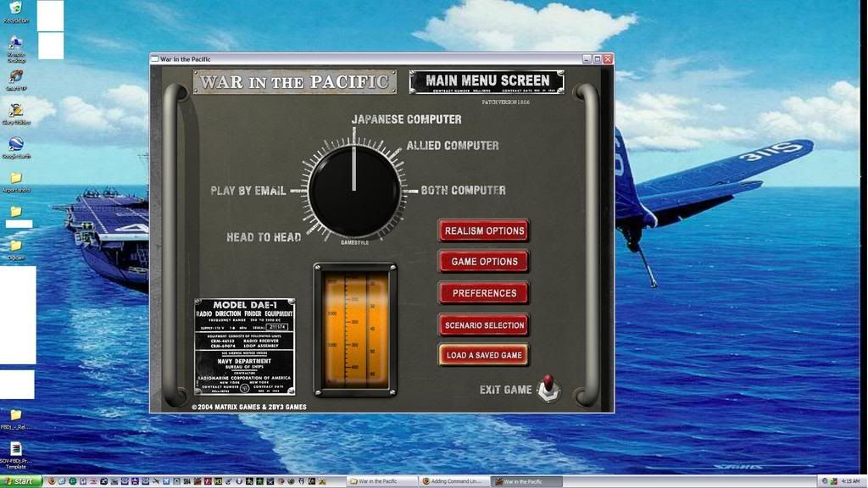Select the SOV-FBDj Template document icon

(15, 455)
